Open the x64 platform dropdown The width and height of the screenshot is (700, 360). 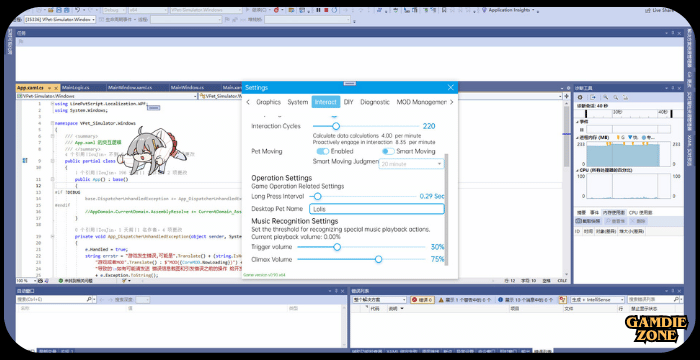point(147,10)
